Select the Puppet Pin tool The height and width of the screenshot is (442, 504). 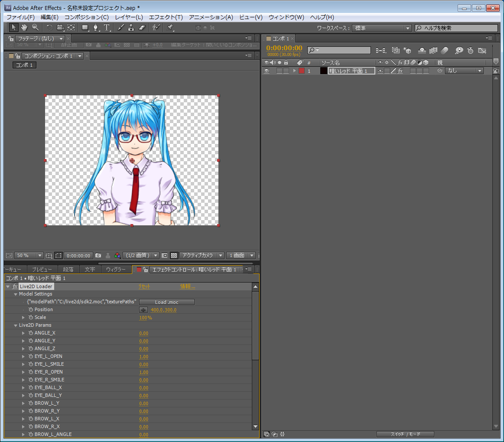170,28
